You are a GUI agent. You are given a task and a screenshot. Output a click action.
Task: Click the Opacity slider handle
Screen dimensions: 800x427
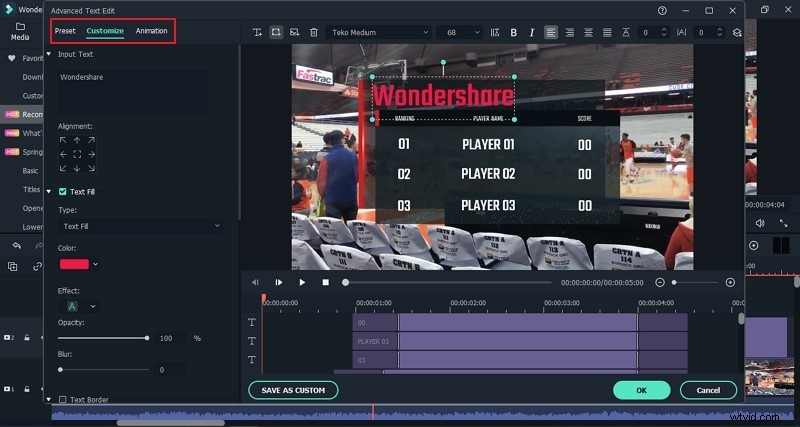147,338
